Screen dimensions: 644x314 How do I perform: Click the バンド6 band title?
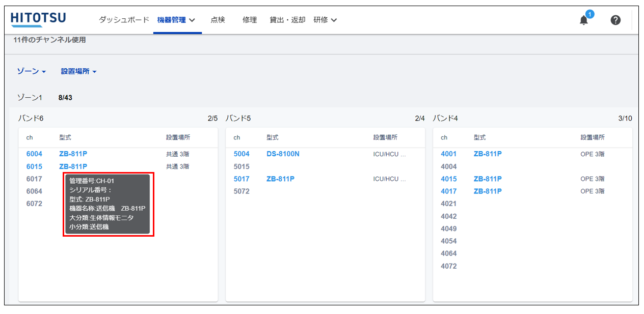31,118
